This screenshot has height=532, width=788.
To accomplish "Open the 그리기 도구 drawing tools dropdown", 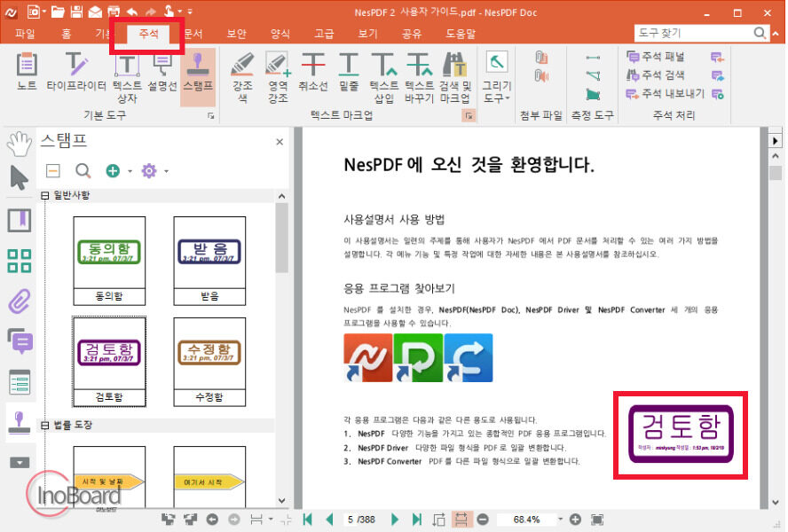I will pyautogui.click(x=497, y=78).
